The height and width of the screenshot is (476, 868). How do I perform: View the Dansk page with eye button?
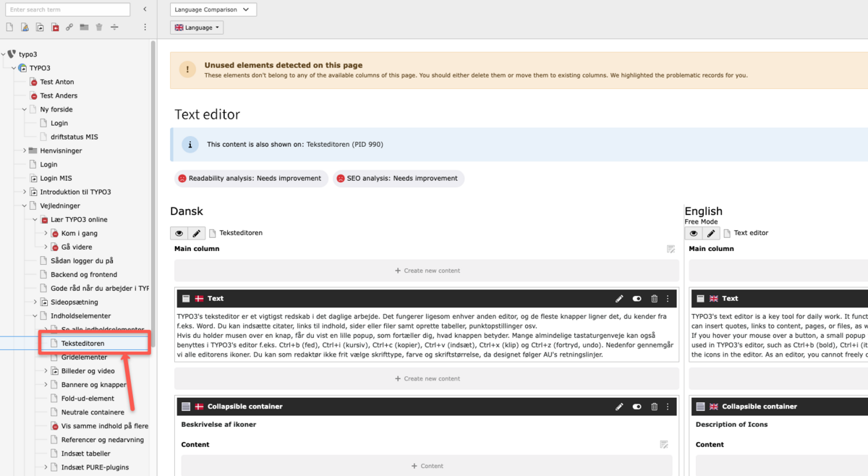[179, 234]
